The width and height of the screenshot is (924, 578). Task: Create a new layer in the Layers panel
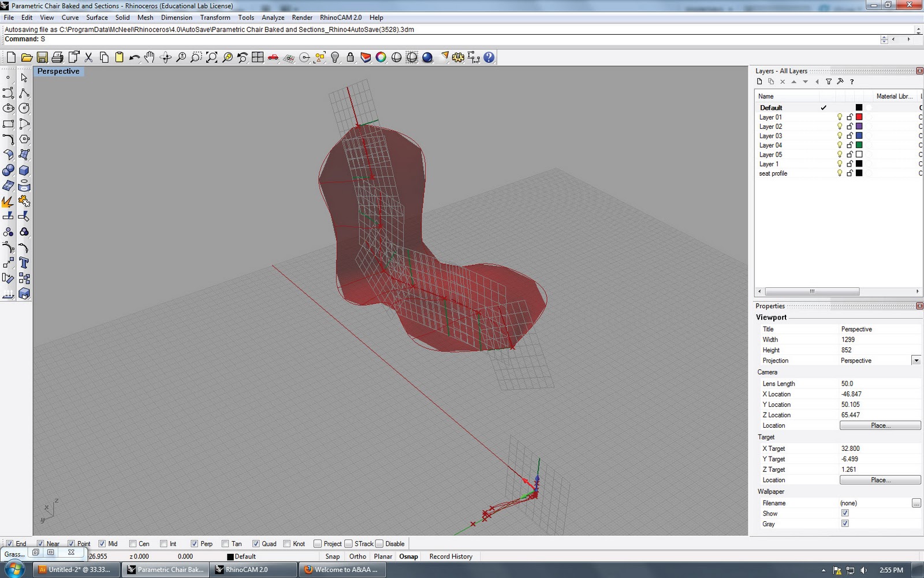[x=759, y=81]
